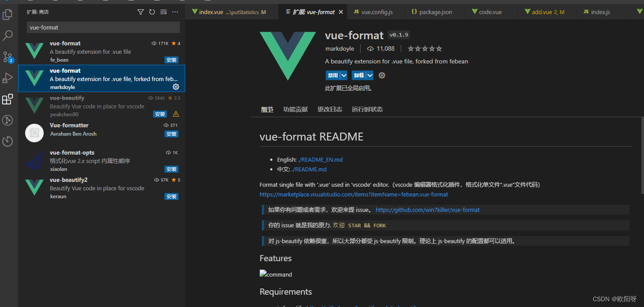
Task: Install fe_bean vue-format extension
Action: [x=171, y=60]
